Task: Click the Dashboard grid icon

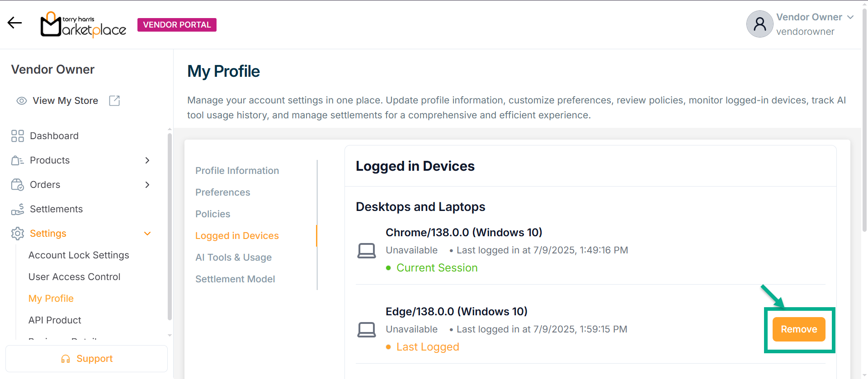Action: coord(18,136)
